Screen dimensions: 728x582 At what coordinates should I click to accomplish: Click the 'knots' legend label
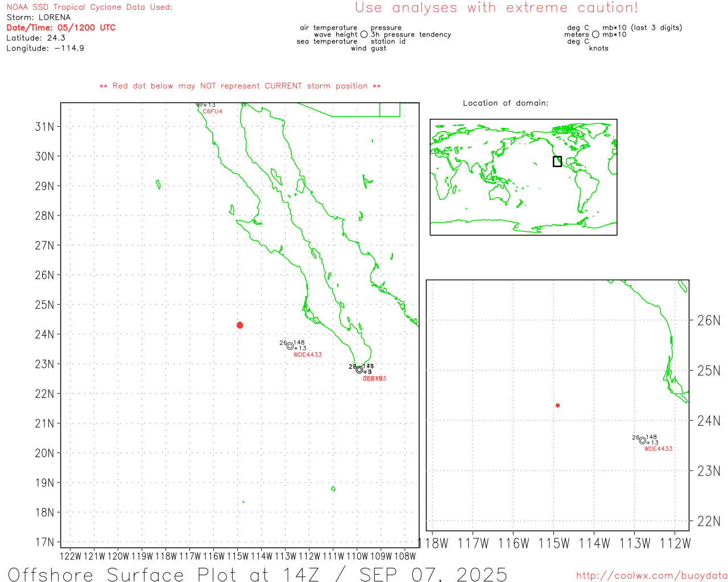(x=599, y=48)
